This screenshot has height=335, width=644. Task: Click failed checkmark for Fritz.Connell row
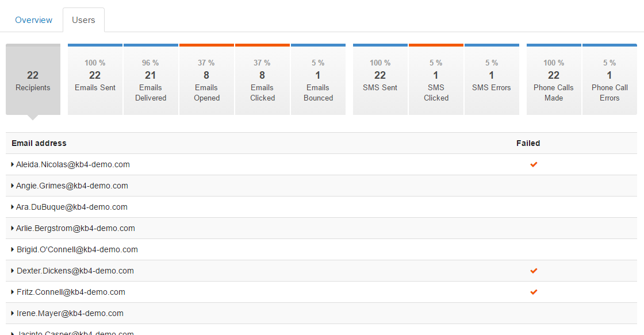(534, 292)
